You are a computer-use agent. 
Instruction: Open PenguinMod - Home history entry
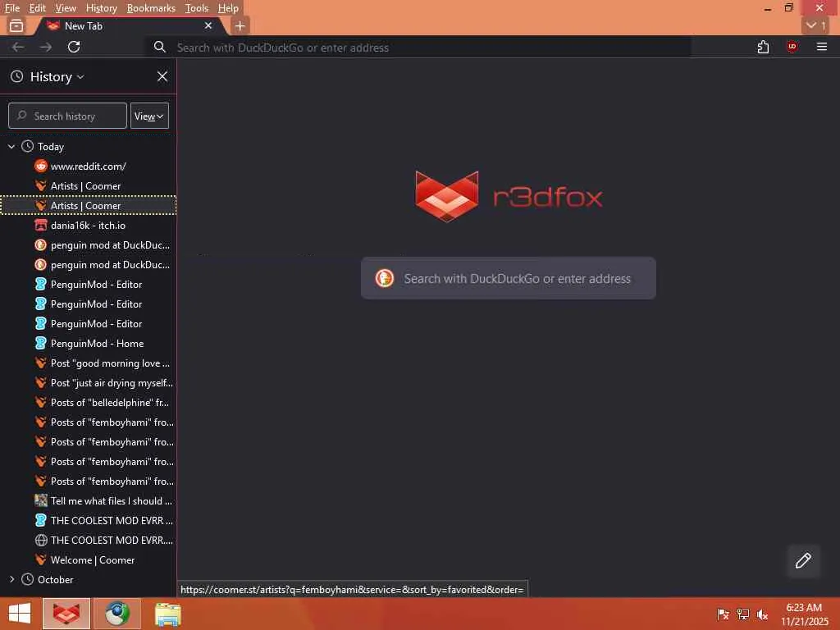[x=89, y=344]
